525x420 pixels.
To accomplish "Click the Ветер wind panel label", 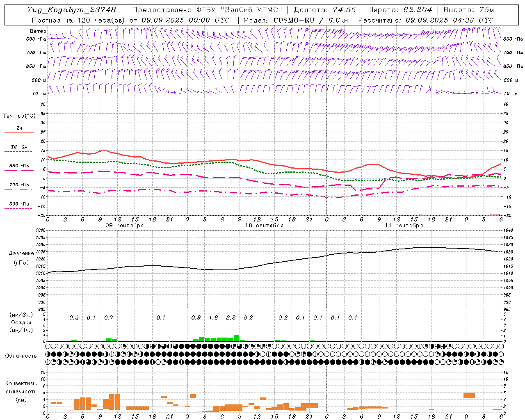I will (x=38, y=31).
